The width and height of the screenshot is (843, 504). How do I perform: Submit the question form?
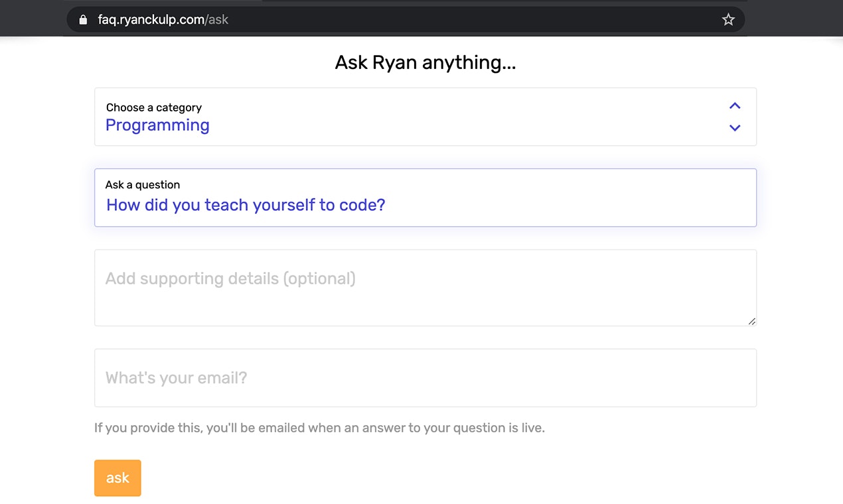click(117, 477)
